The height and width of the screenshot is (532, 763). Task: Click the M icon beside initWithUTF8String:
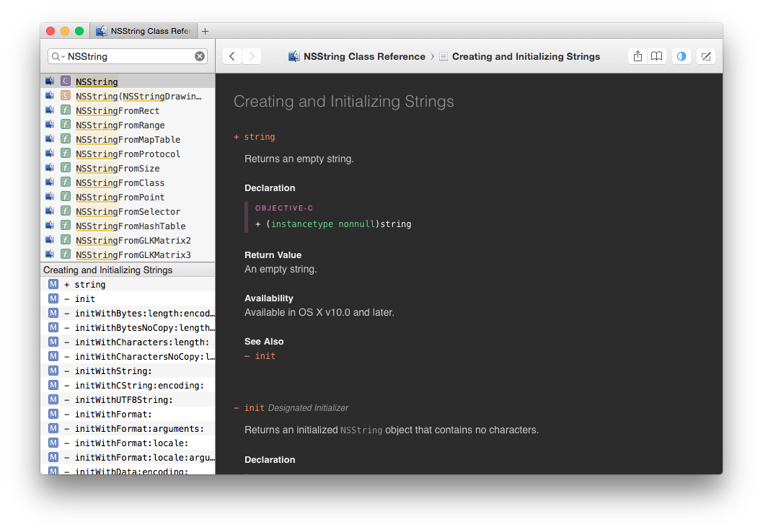tap(53, 399)
